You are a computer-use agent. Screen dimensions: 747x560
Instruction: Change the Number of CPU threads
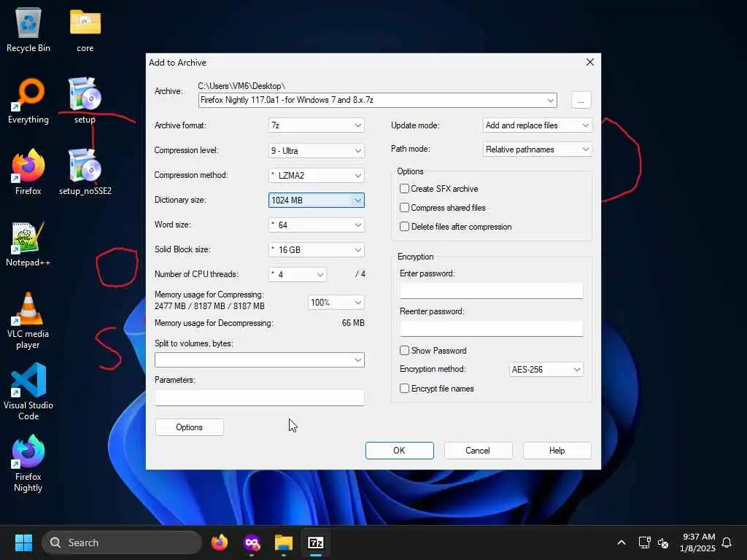(x=298, y=274)
